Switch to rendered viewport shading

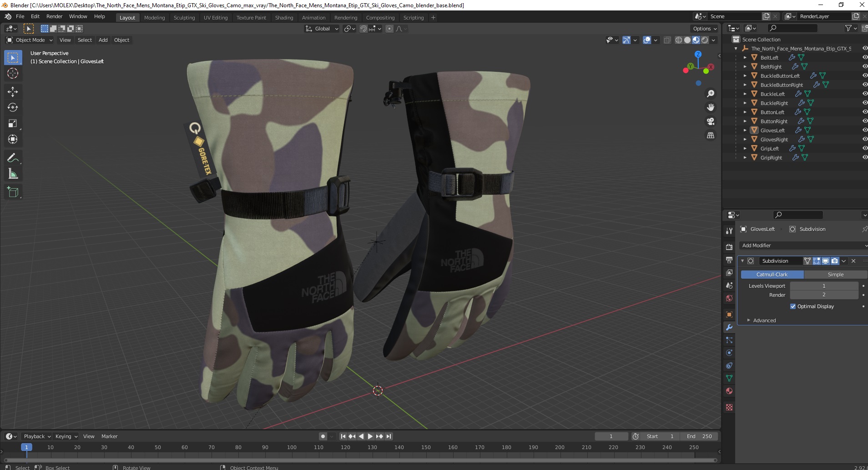pos(705,40)
